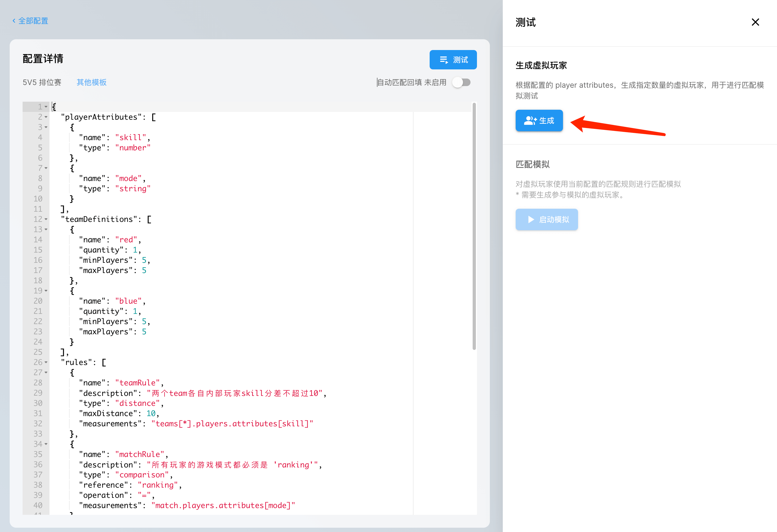This screenshot has height=532, width=777.
Task: Toggle the 自动匹配回填 switch
Action: pyautogui.click(x=461, y=82)
